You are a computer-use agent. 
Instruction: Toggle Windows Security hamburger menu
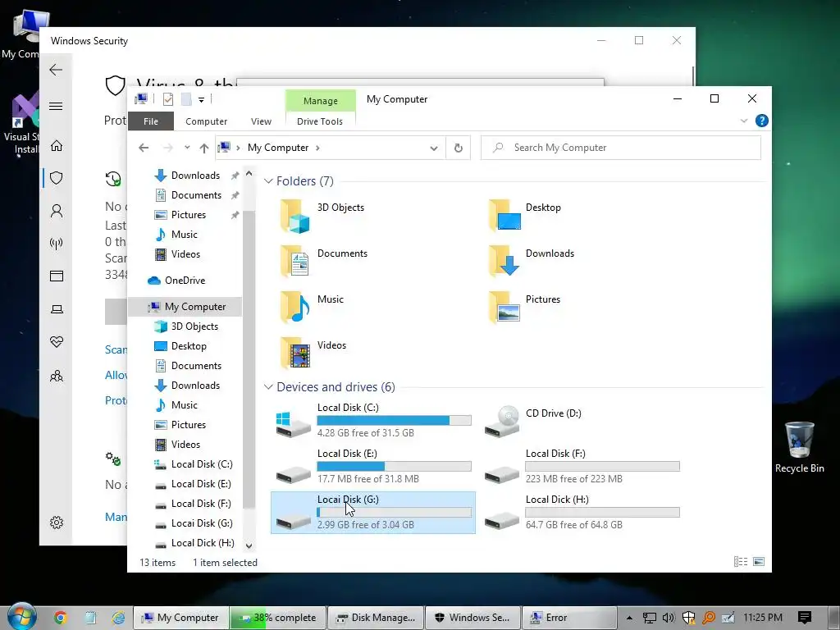pyautogui.click(x=56, y=106)
